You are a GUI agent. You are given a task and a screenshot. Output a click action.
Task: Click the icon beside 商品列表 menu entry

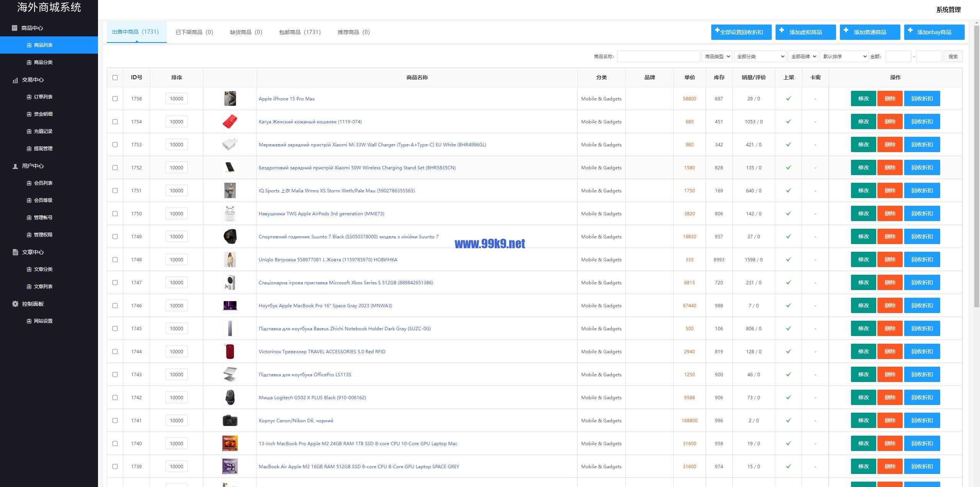[29, 45]
